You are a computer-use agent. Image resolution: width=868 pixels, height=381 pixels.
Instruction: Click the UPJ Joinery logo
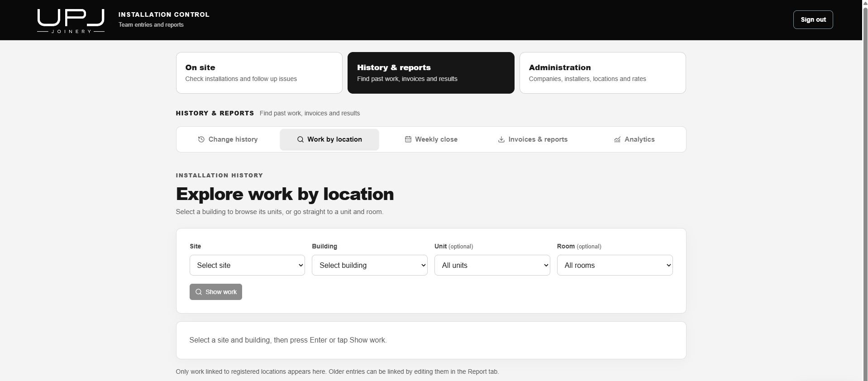(71, 21)
